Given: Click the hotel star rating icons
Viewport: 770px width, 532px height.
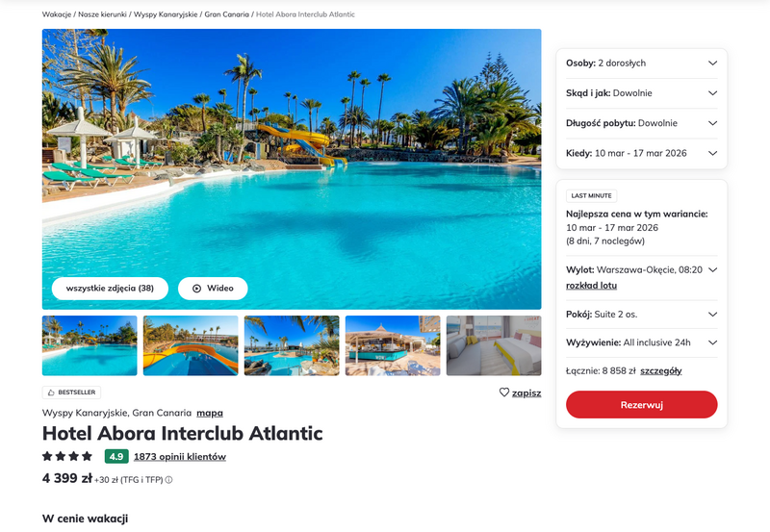Looking at the screenshot, I should (67, 456).
